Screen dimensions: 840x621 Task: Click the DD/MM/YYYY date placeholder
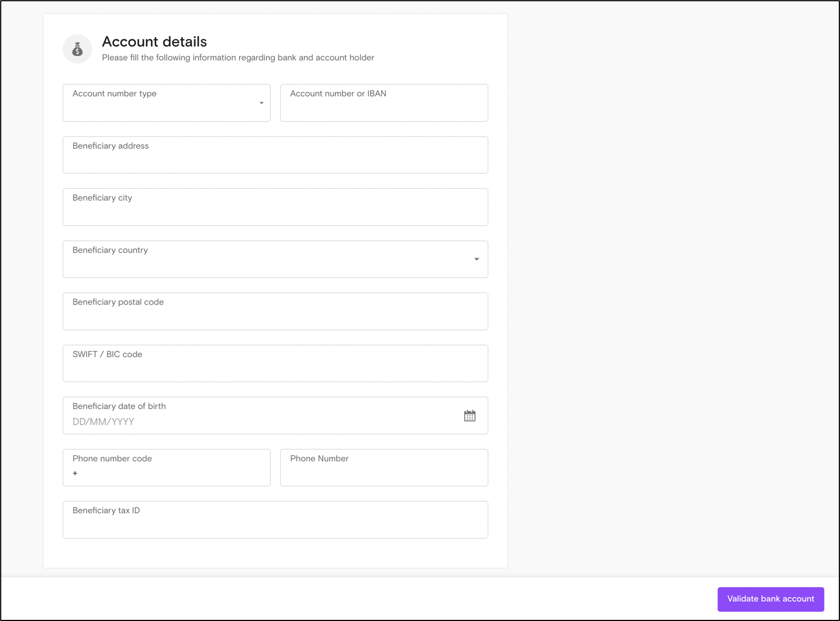(x=103, y=422)
